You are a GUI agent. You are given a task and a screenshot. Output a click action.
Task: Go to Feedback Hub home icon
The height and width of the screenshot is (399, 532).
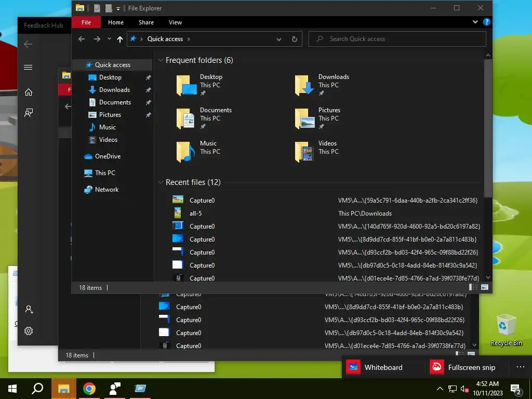click(x=29, y=92)
